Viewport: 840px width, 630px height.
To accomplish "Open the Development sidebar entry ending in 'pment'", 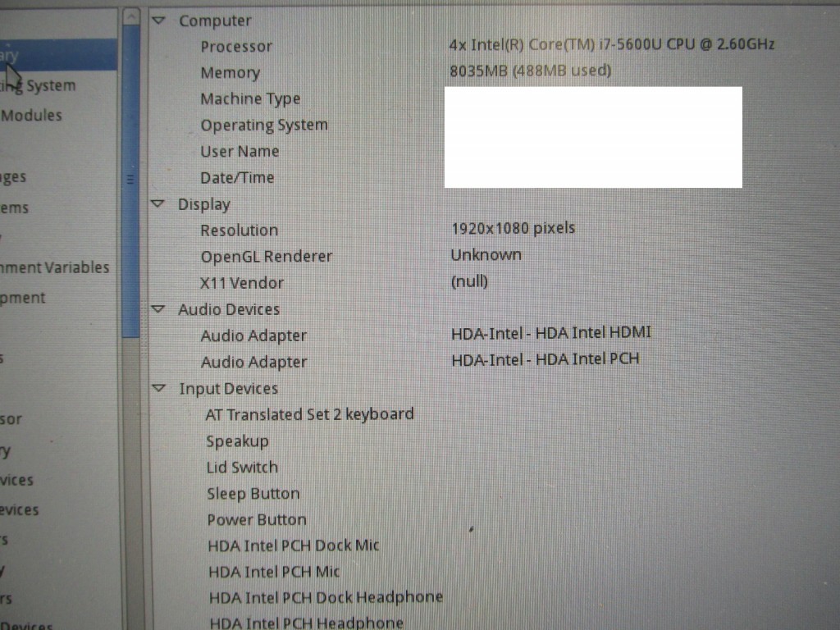I will 22,298.
